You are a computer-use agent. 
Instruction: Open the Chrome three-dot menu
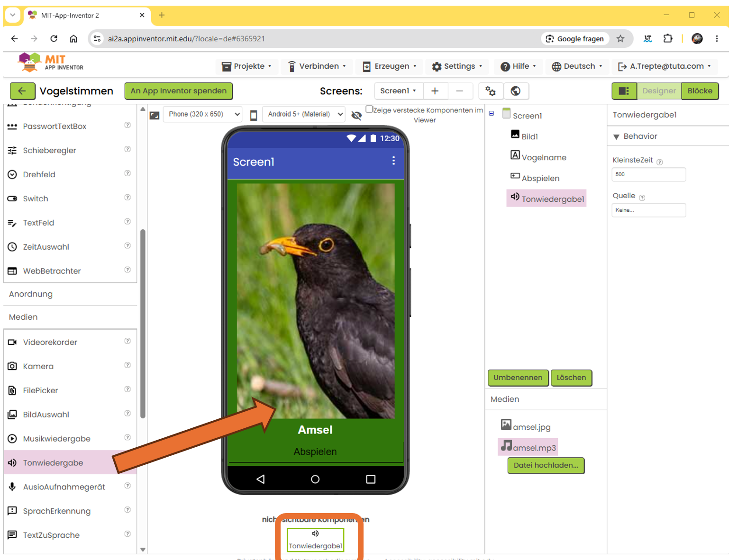point(717,38)
